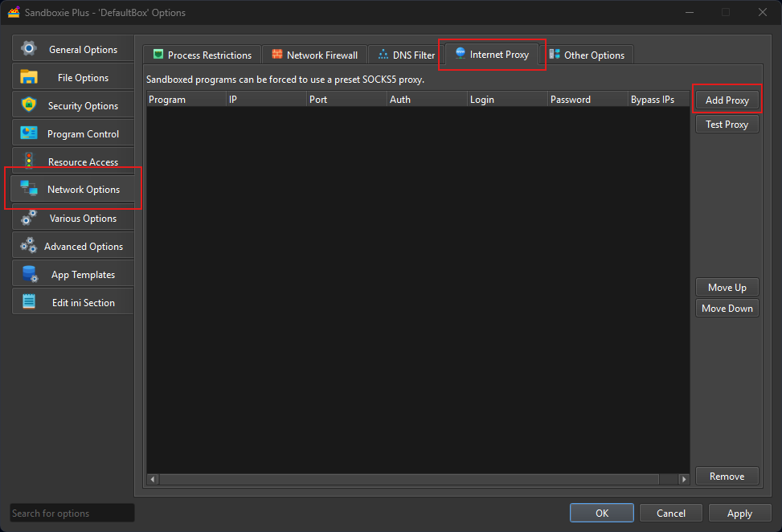Apply the current settings
782x532 pixels.
click(x=739, y=513)
